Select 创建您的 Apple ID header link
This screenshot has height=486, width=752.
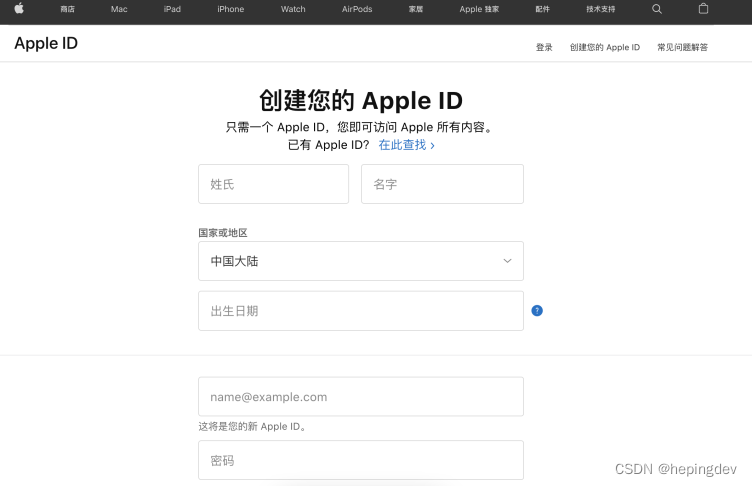605,47
